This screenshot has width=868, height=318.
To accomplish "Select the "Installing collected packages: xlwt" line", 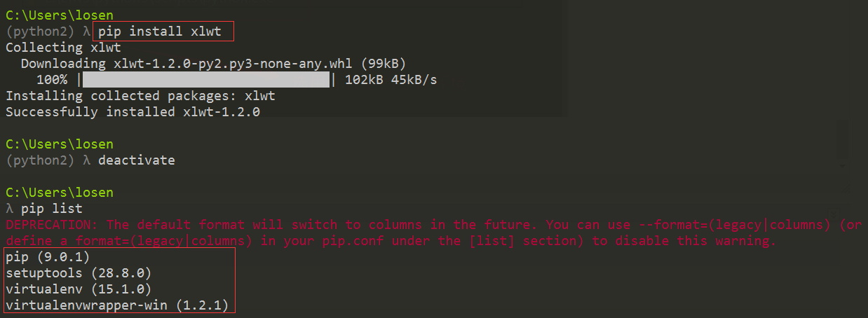I will point(140,96).
